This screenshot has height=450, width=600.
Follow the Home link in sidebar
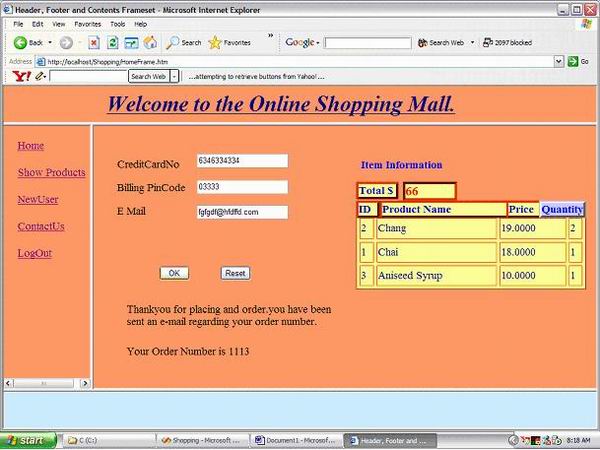click(31, 146)
